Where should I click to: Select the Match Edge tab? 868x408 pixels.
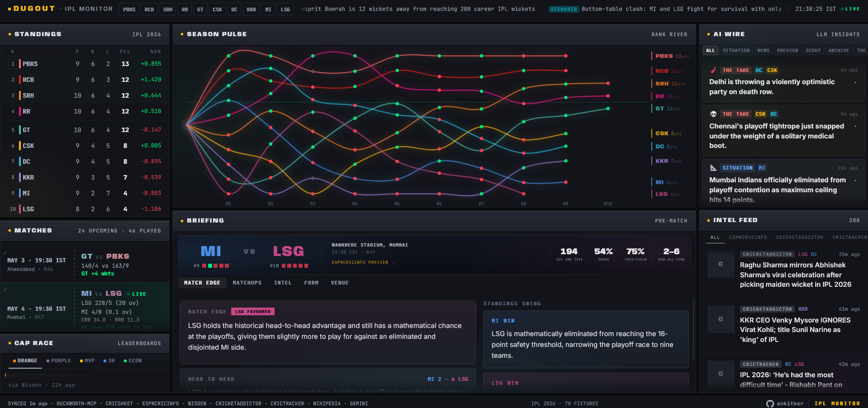click(202, 283)
